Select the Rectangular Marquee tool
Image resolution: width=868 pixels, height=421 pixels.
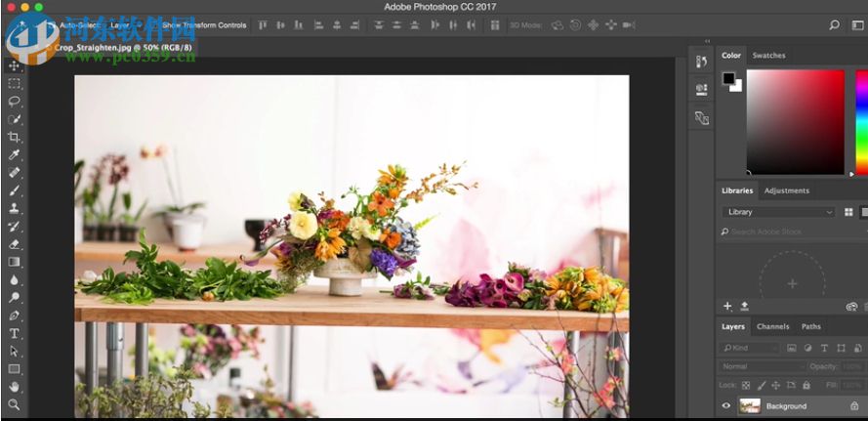[x=14, y=84]
